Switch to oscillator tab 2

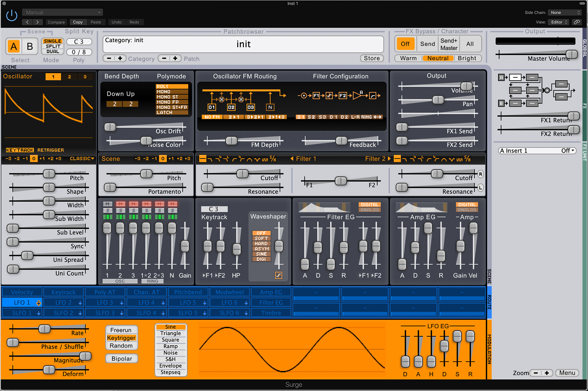click(x=69, y=77)
